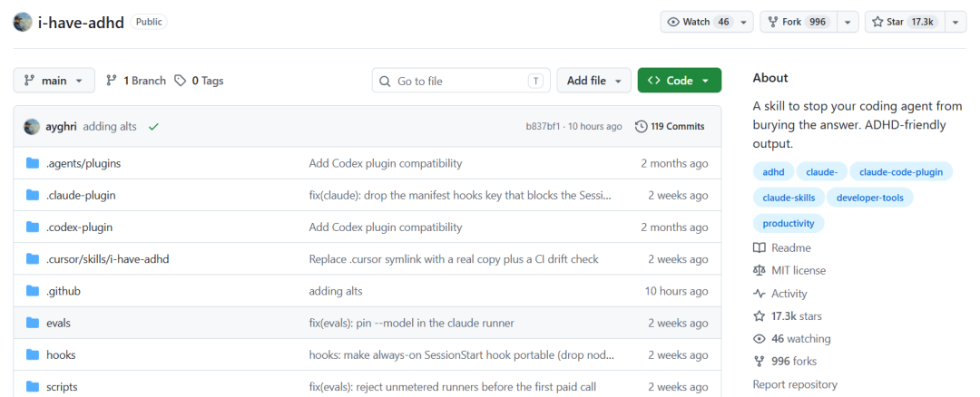This screenshot has height=397, width=980.
Task: Open the .cursor/skills/i-have-adhd folder name
Action: pyautogui.click(x=107, y=259)
